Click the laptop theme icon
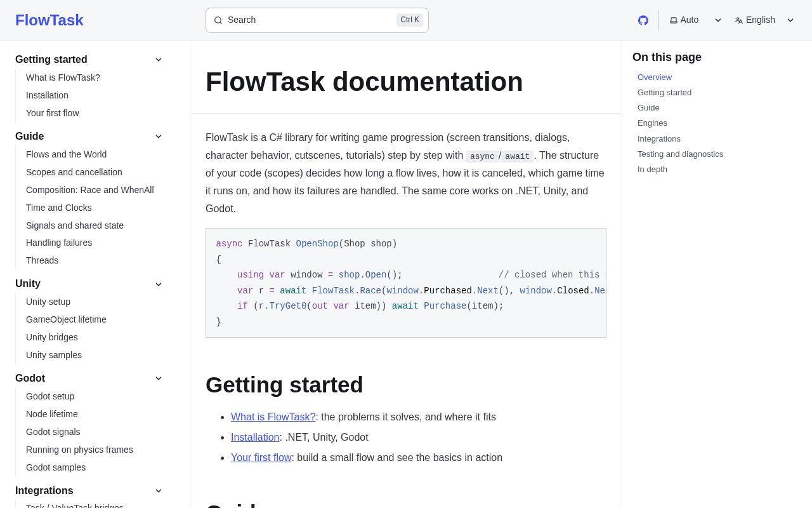Viewport: 812px width, 508px height. point(674,20)
